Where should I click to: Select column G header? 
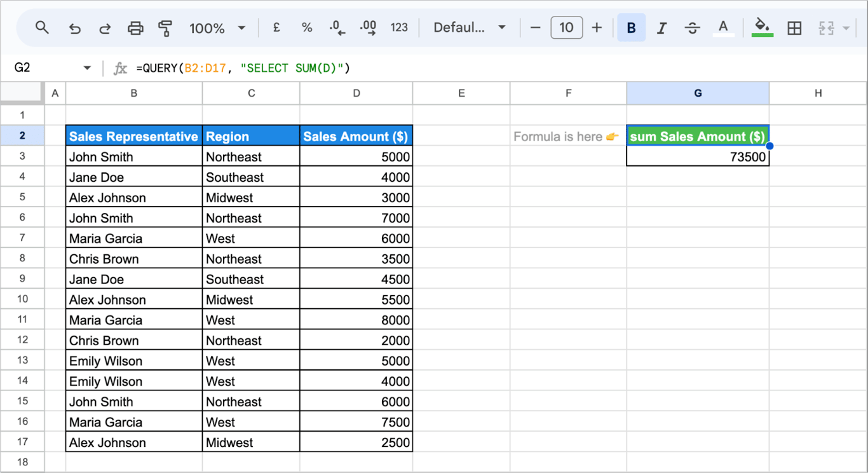[698, 93]
